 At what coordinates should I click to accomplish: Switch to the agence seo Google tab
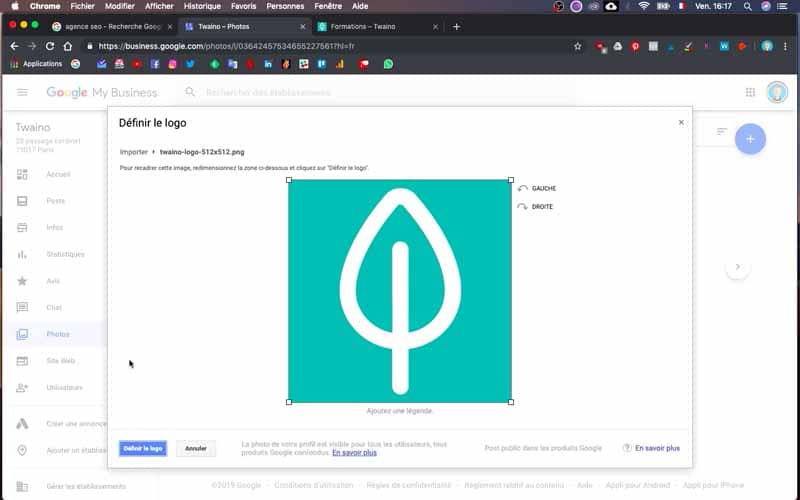(112, 27)
